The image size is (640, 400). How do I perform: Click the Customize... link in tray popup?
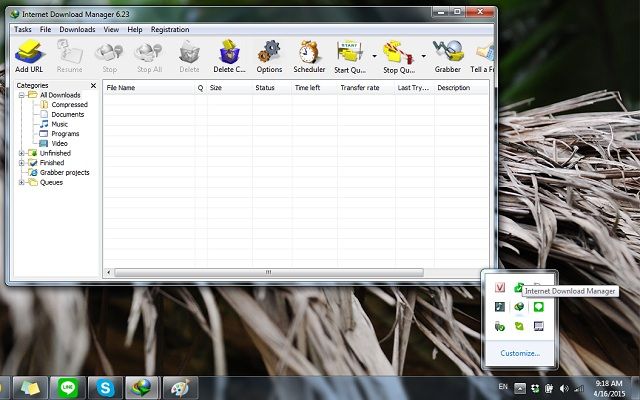tap(520, 353)
